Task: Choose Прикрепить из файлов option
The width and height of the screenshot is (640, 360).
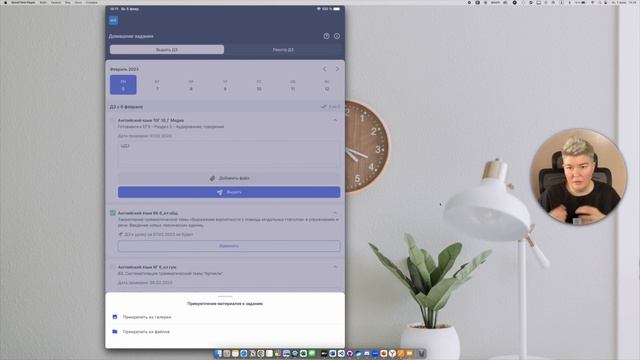Action: point(225,332)
